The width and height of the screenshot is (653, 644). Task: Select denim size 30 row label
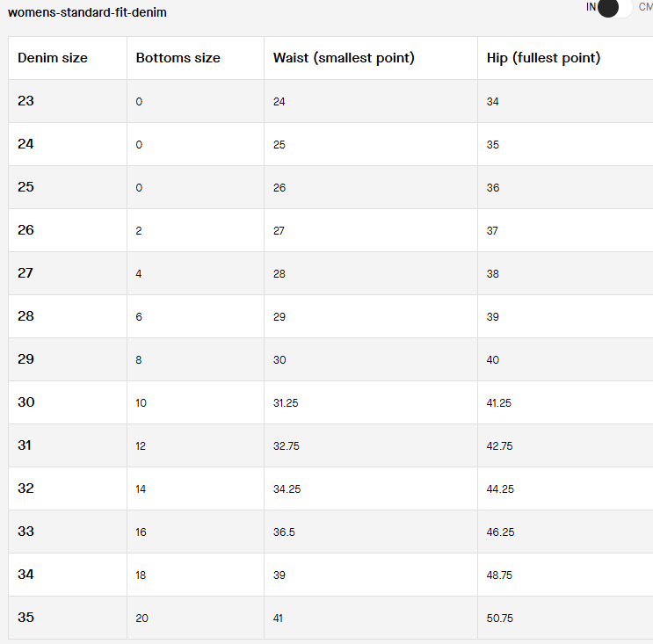tap(26, 402)
